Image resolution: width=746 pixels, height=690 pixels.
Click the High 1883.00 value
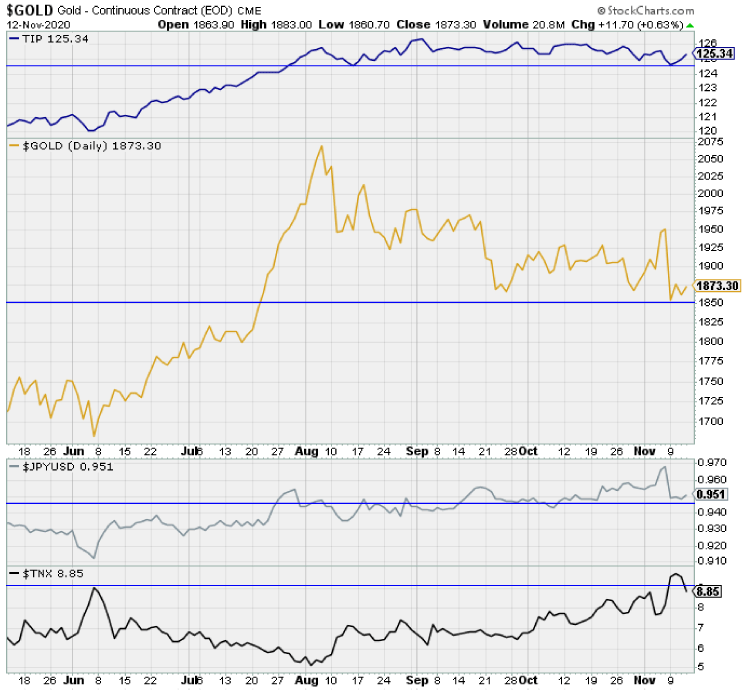pos(276,25)
